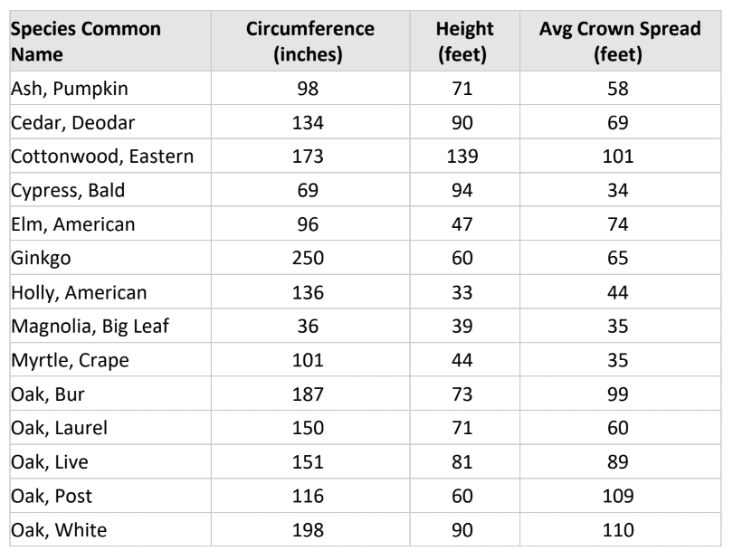Click the Species Common Name column header
The width and height of the screenshot is (733, 560).
[86, 42]
